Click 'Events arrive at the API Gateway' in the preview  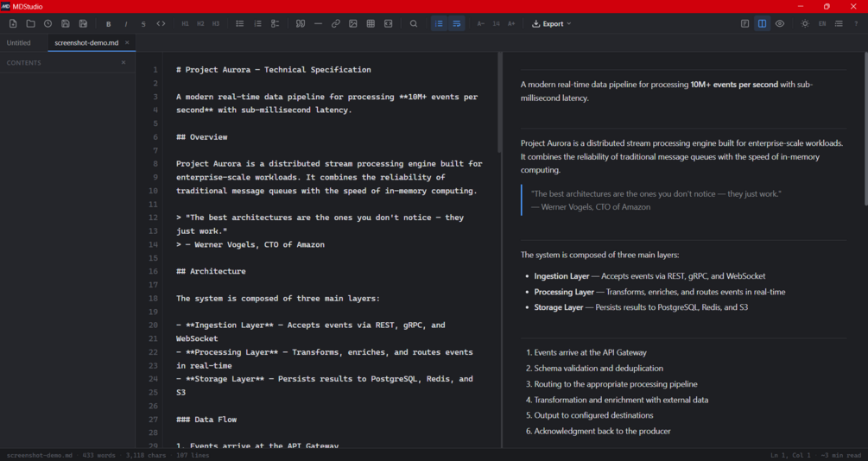pyautogui.click(x=590, y=352)
